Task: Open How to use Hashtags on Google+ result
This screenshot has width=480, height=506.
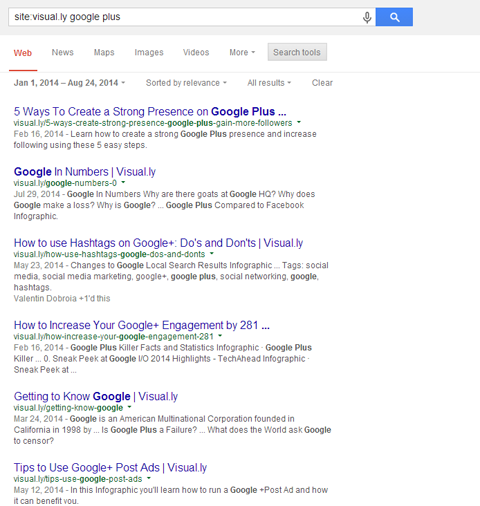Action: [x=158, y=243]
